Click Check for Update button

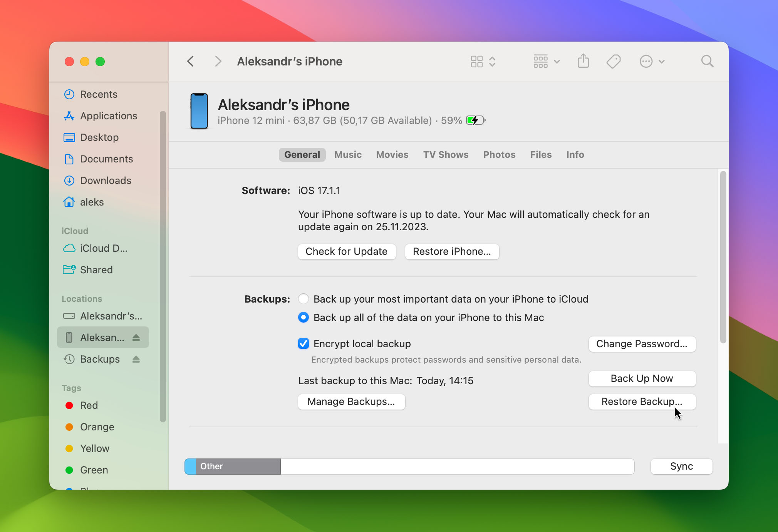tap(347, 252)
